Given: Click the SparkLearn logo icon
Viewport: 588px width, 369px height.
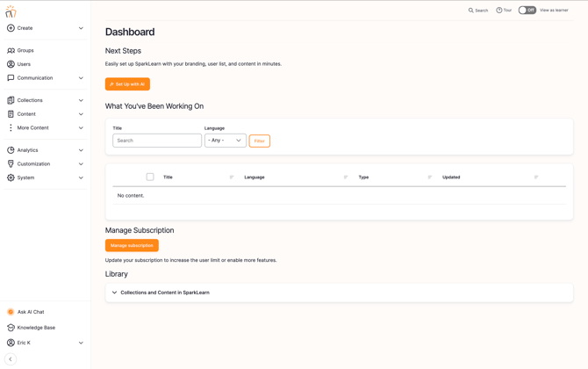Looking at the screenshot, I should point(11,11).
